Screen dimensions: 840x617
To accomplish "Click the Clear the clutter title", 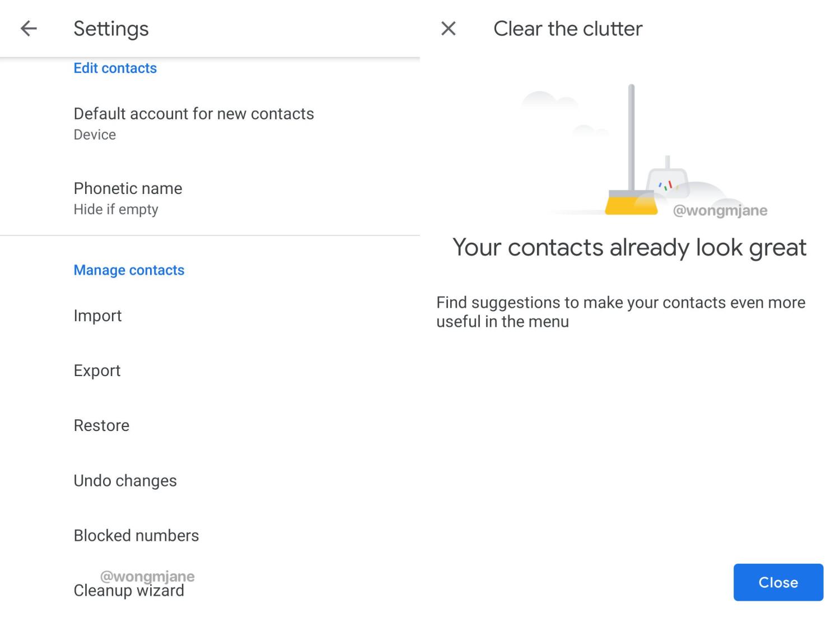I will 567,29.
